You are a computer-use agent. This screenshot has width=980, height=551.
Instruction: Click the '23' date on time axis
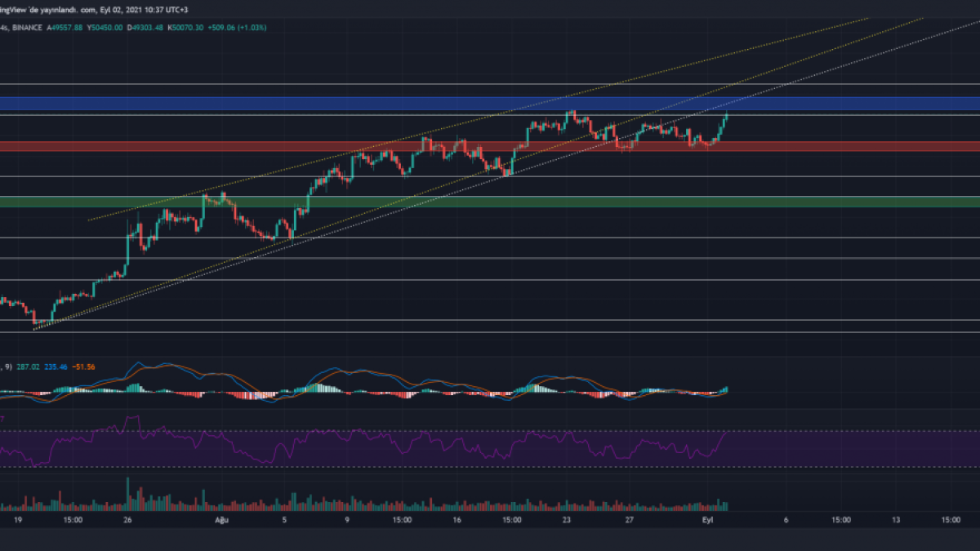(x=567, y=519)
